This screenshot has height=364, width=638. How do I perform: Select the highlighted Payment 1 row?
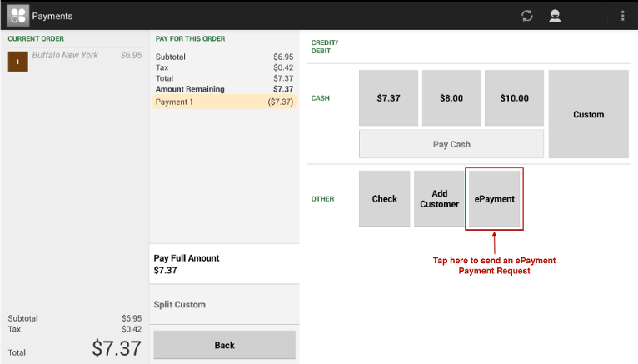tap(224, 102)
